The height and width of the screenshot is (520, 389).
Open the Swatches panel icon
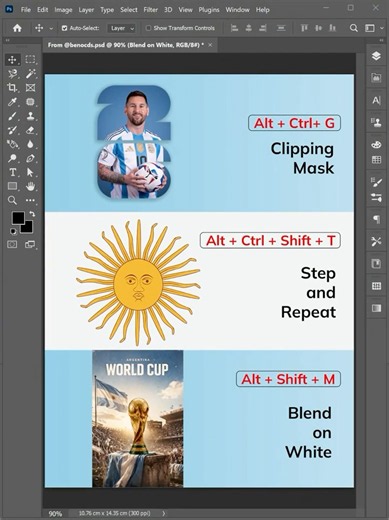pos(376,160)
